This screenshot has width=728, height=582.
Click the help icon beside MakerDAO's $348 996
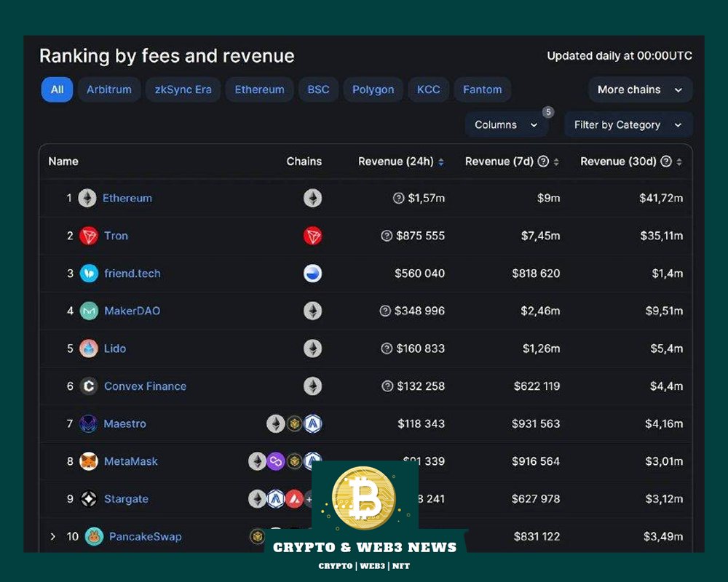(x=385, y=311)
